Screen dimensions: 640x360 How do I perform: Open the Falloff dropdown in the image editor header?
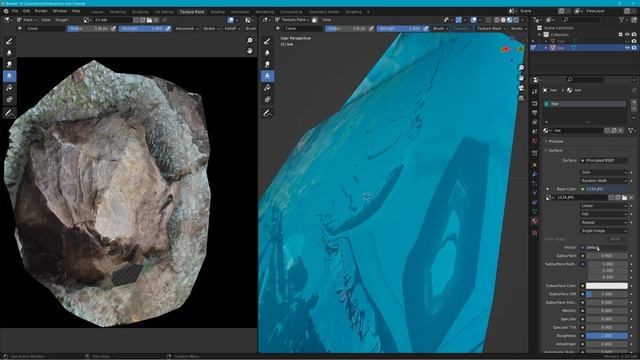coord(232,29)
